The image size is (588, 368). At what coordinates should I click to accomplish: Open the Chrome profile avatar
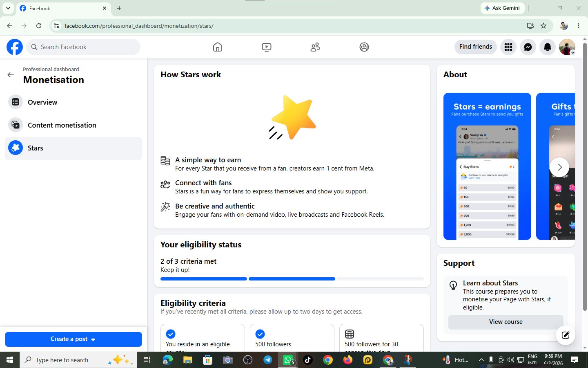(x=564, y=26)
